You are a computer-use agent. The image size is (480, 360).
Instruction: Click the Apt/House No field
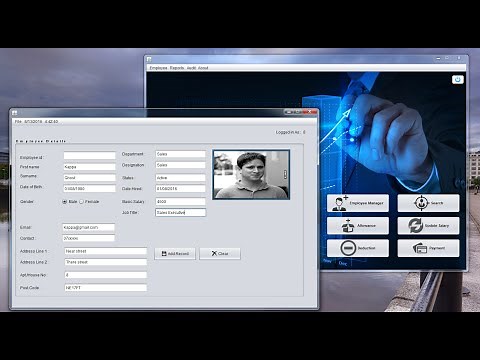(x=106, y=275)
